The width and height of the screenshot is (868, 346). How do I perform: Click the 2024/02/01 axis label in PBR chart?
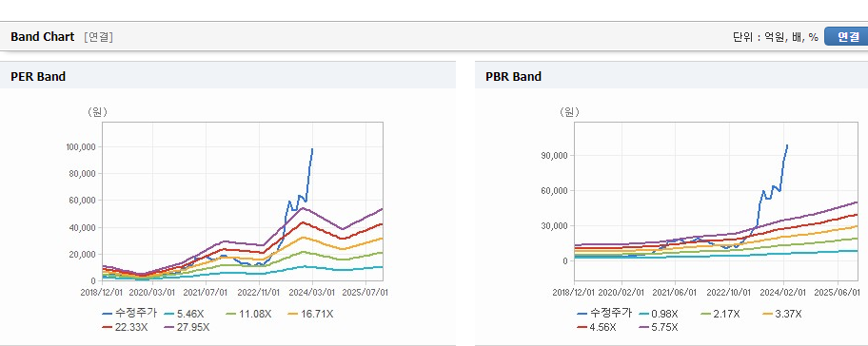pos(783,292)
